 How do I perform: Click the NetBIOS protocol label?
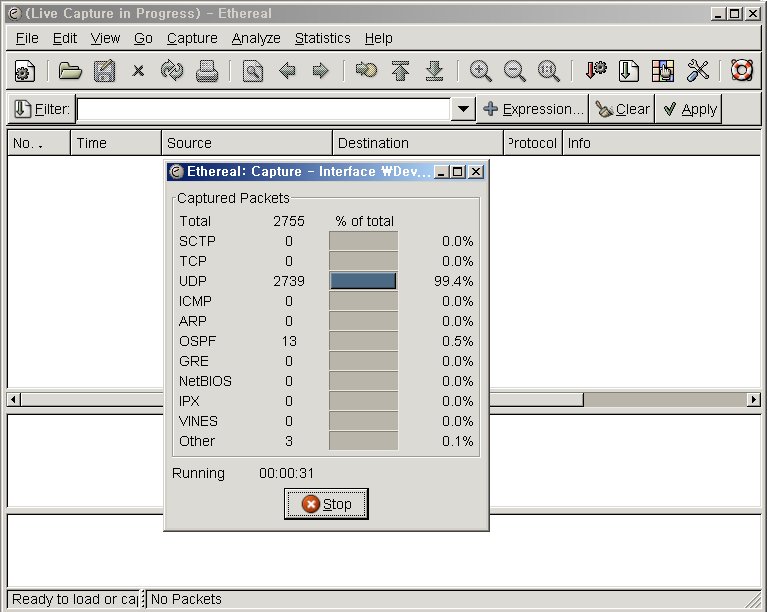pyautogui.click(x=205, y=381)
